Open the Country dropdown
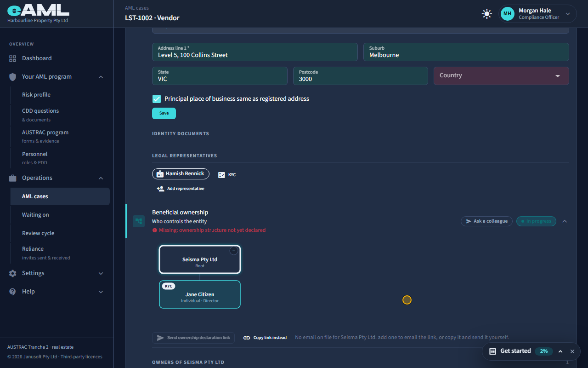 click(501, 76)
